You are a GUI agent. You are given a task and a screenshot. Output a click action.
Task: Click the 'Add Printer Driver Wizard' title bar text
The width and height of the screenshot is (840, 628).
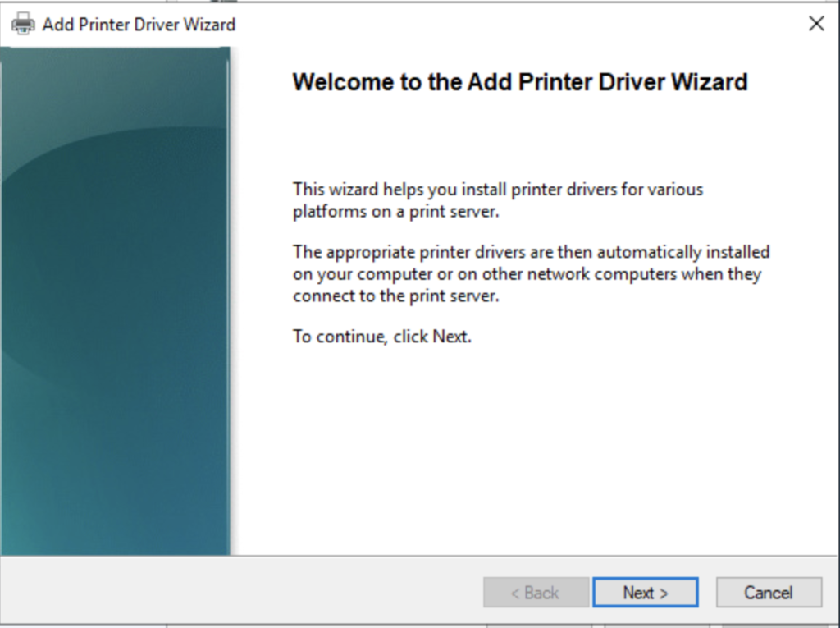click(x=139, y=25)
